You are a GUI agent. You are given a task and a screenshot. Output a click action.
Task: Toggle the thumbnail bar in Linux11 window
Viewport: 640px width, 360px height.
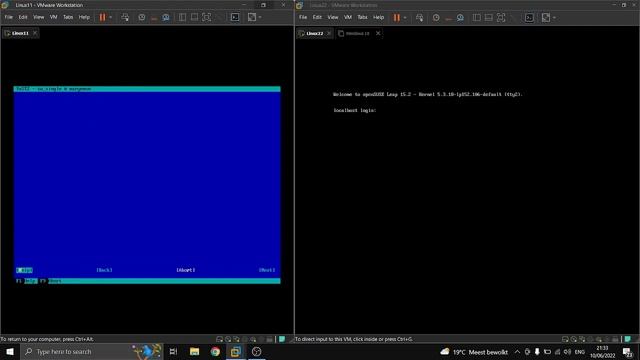[x=194, y=17]
